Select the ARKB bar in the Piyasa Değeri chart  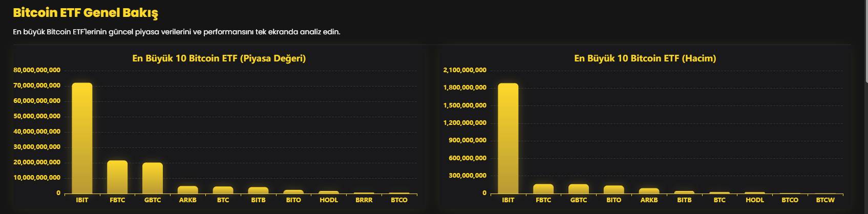(188, 190)
